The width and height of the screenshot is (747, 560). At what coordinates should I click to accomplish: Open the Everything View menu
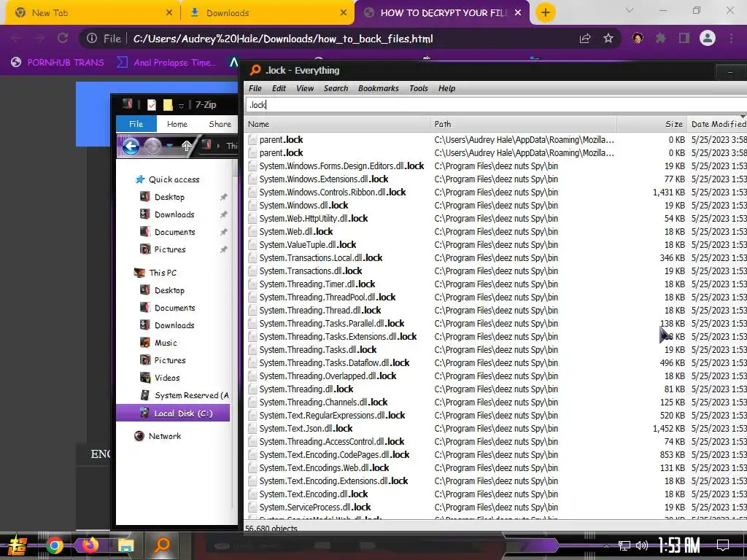(x=305, y=88)
